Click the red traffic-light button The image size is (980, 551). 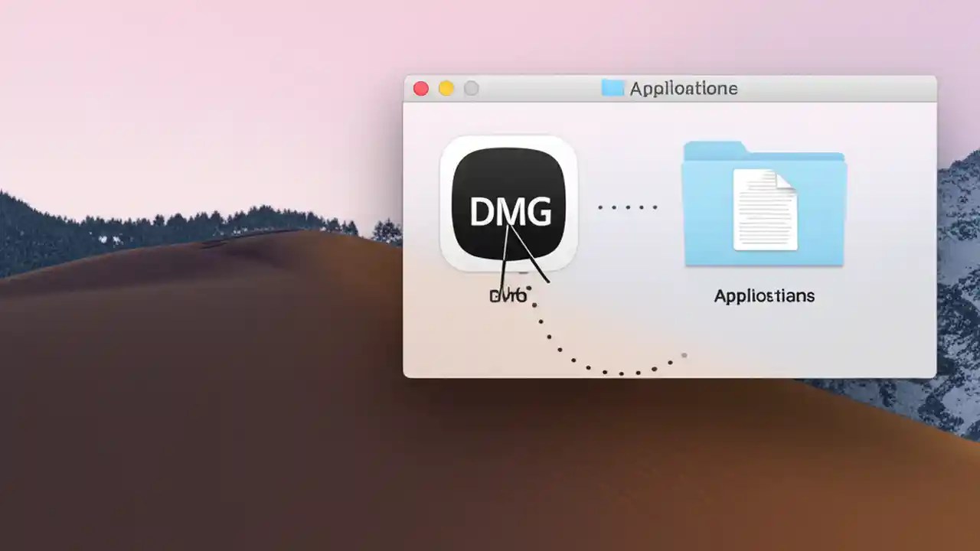(x=420, y=88)
